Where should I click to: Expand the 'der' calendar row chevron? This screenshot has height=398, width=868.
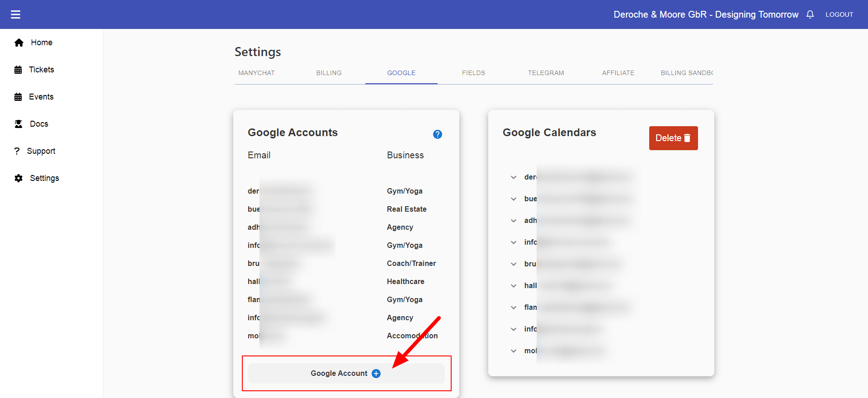point(514,177)
